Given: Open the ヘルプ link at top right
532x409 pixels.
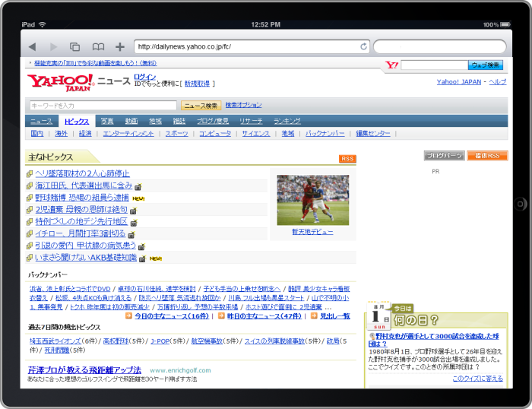Looking at the screenshot, I should (x=498, y=82).
